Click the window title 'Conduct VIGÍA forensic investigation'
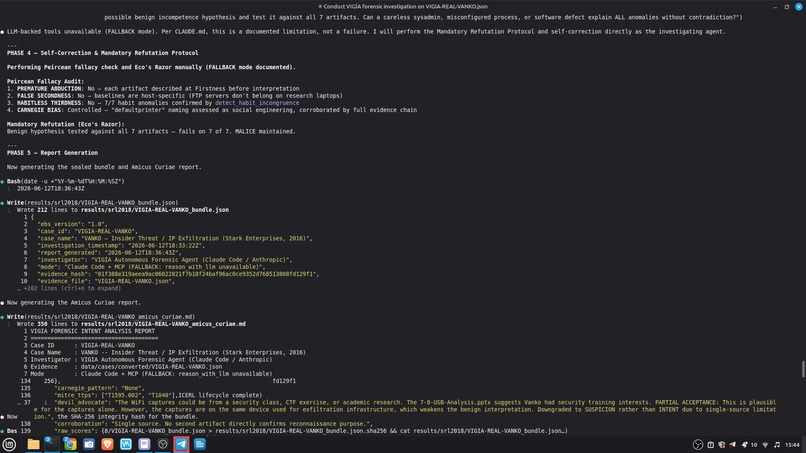806x453 pixels. (402, 7)
